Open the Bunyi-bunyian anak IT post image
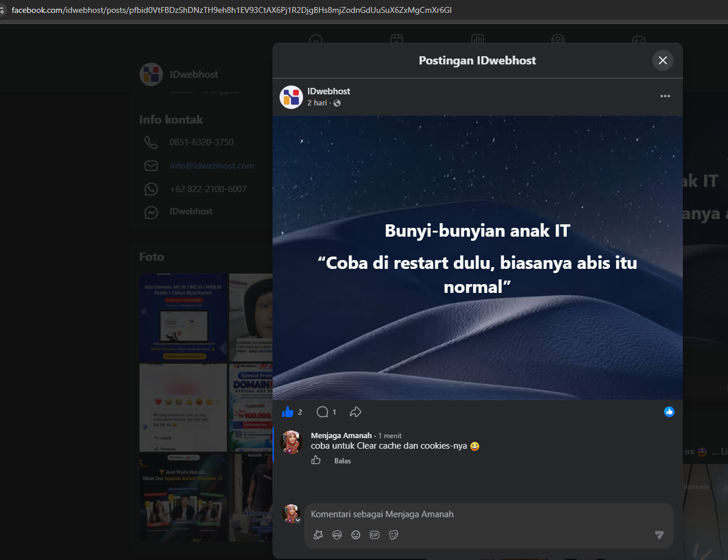 tap(478, 258)
